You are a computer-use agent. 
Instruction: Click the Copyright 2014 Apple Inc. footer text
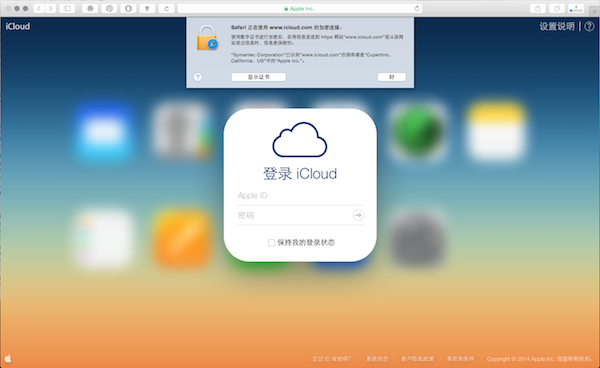coord(540,359)
